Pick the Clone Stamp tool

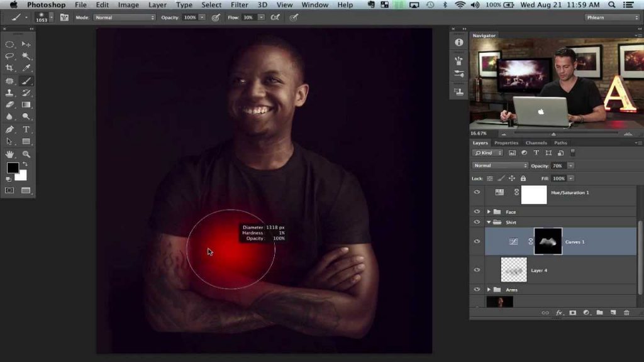(9, 92)
